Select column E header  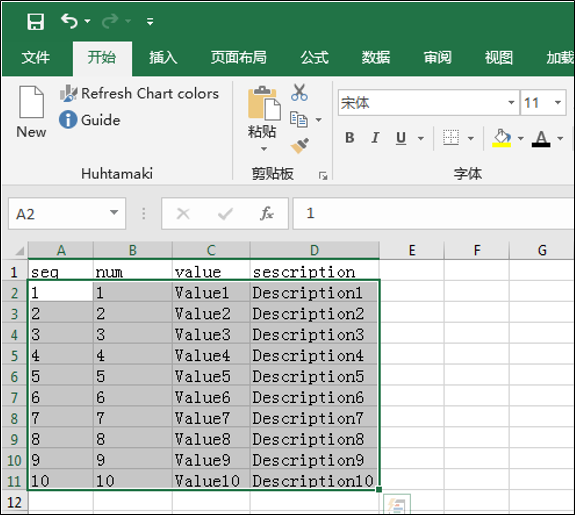coord(412,251)
